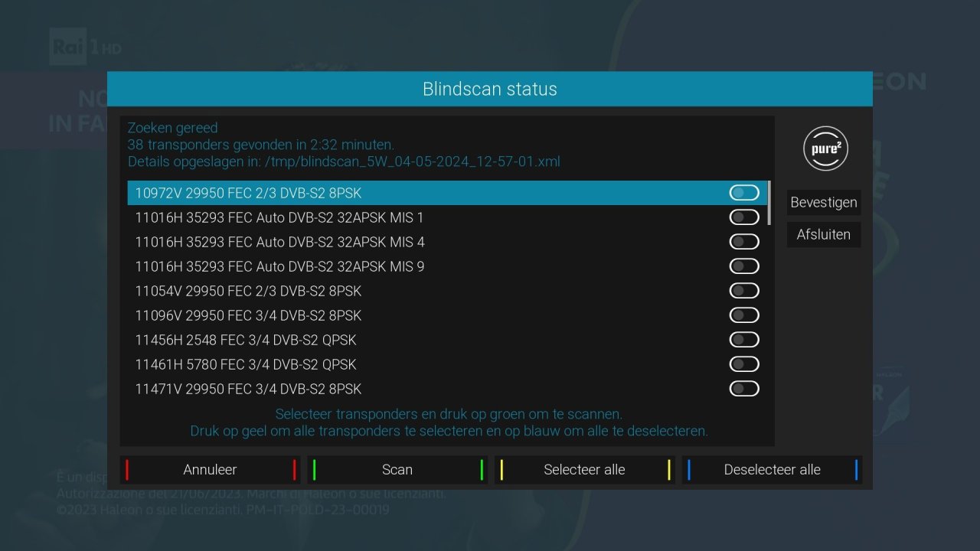Image resolution: width=980 pixels, height=551 pixels.
Task: Click the green color bar beside Scan
Action: tap(314, 469)
